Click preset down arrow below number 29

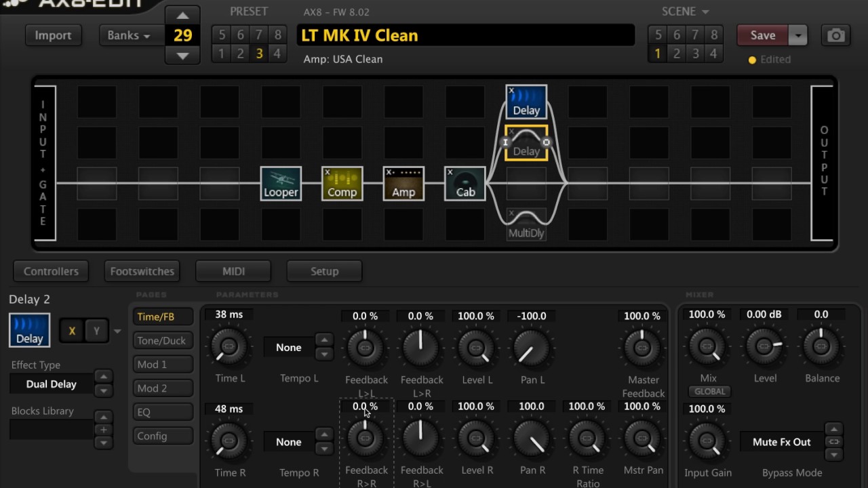182,56
